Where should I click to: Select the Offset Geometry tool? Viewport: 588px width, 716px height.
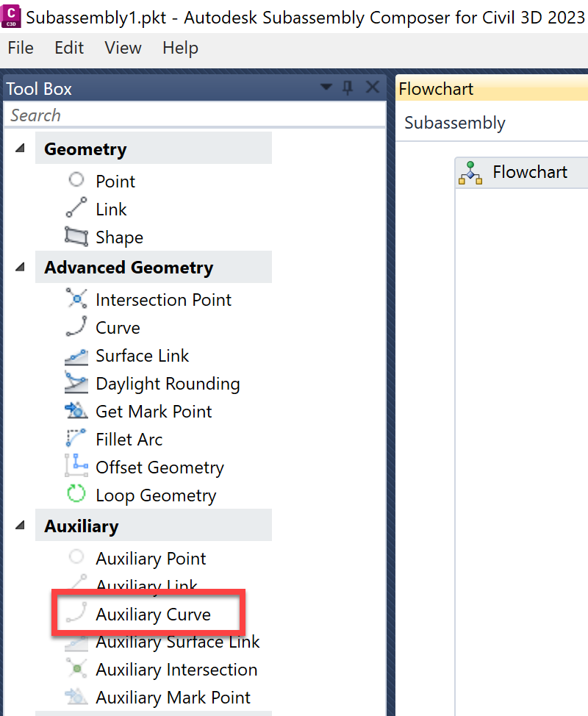click(x=159, y=468)
